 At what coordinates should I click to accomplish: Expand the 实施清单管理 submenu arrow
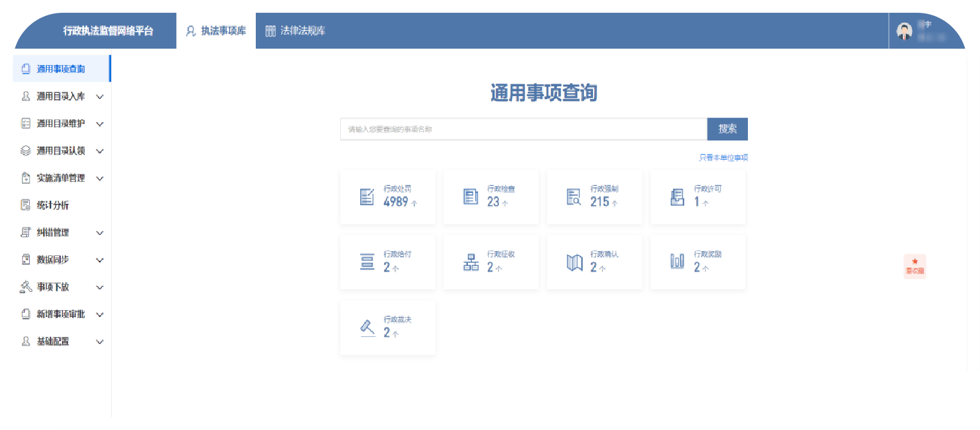(x=100, y=178)
